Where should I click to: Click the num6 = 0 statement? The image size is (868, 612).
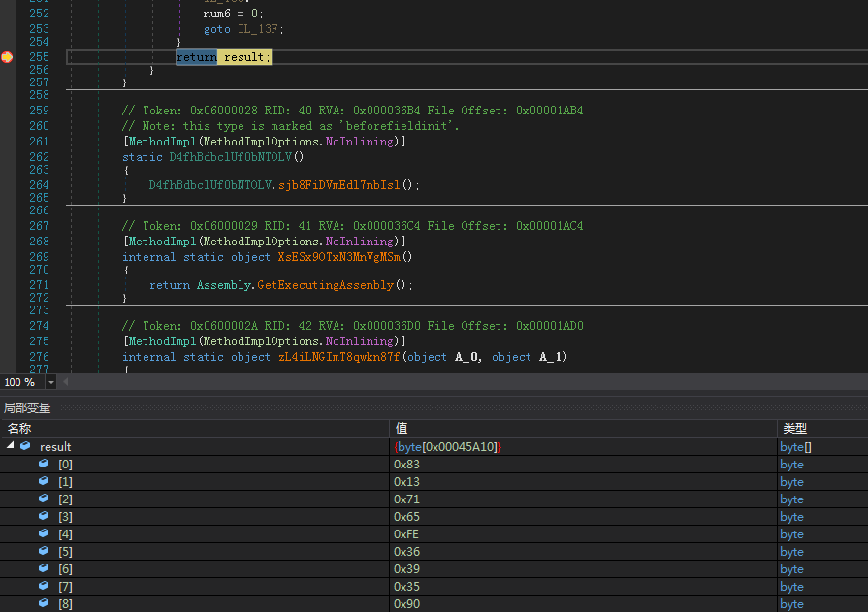click(x=233, y=14)
